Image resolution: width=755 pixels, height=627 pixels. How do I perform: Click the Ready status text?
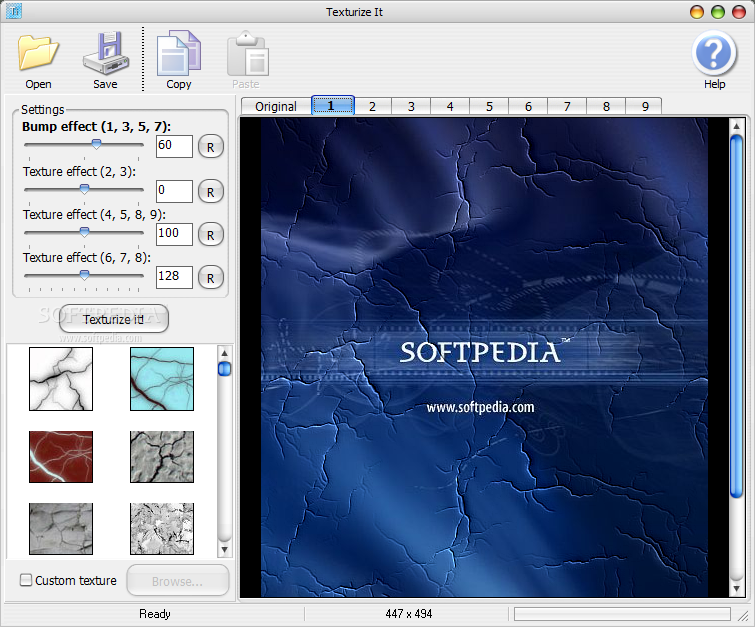155,614
